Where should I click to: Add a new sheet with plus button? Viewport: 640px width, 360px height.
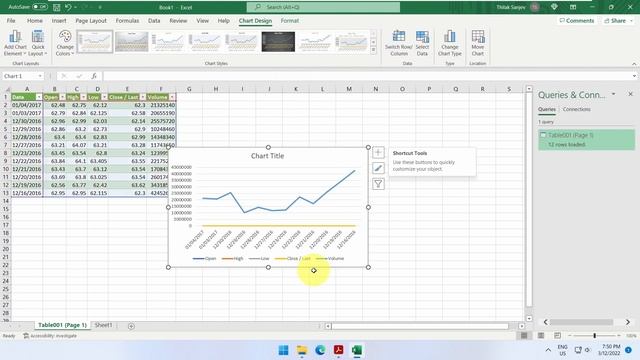131,326
